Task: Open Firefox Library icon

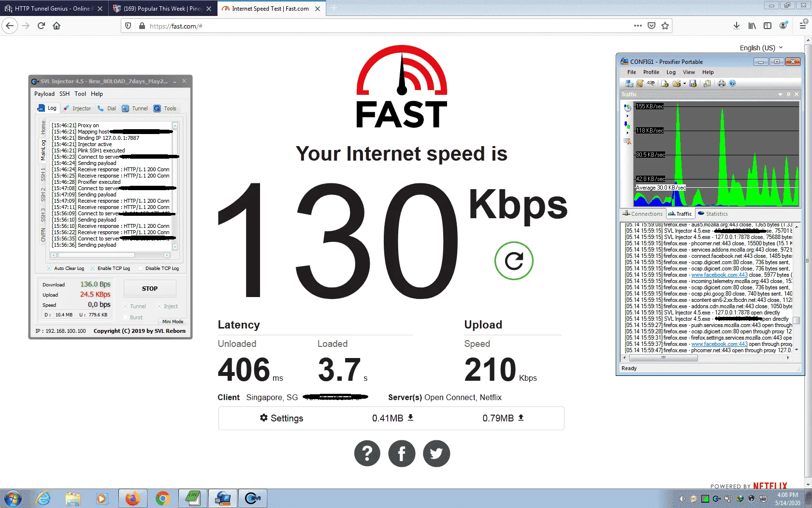Action: [x=752, y=26]
